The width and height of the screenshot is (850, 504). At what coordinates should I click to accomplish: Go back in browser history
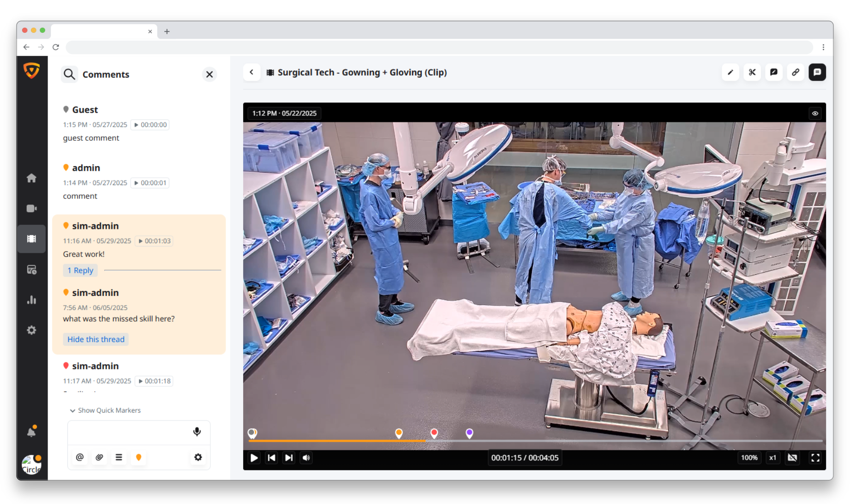(26, 47)
